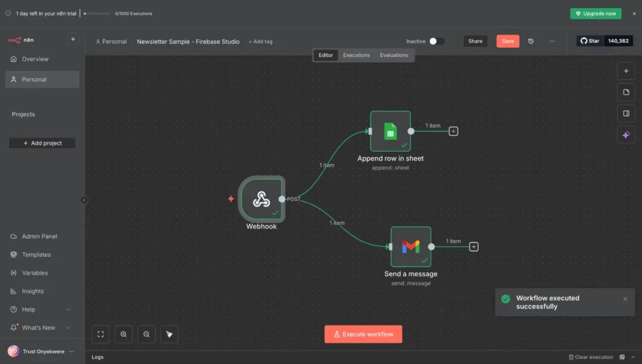Switch to the Evaluations tab
Screen dimensions: 642x364
point(394,55)
